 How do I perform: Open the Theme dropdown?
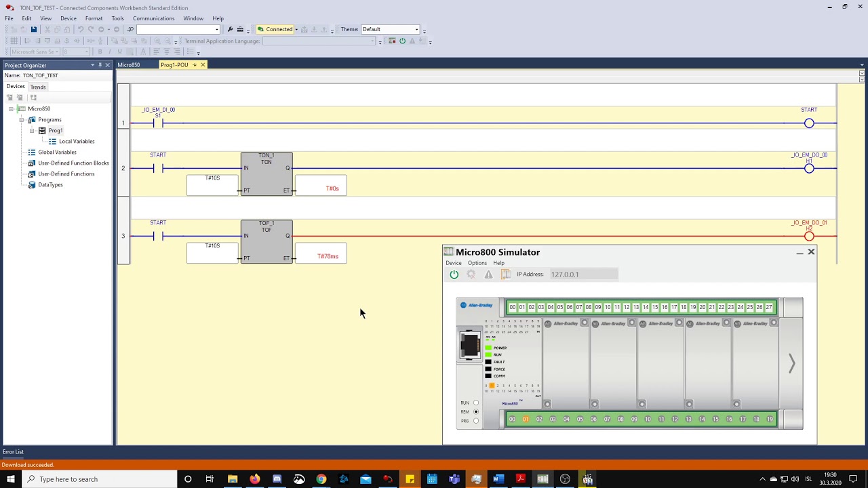pos(416,29)
